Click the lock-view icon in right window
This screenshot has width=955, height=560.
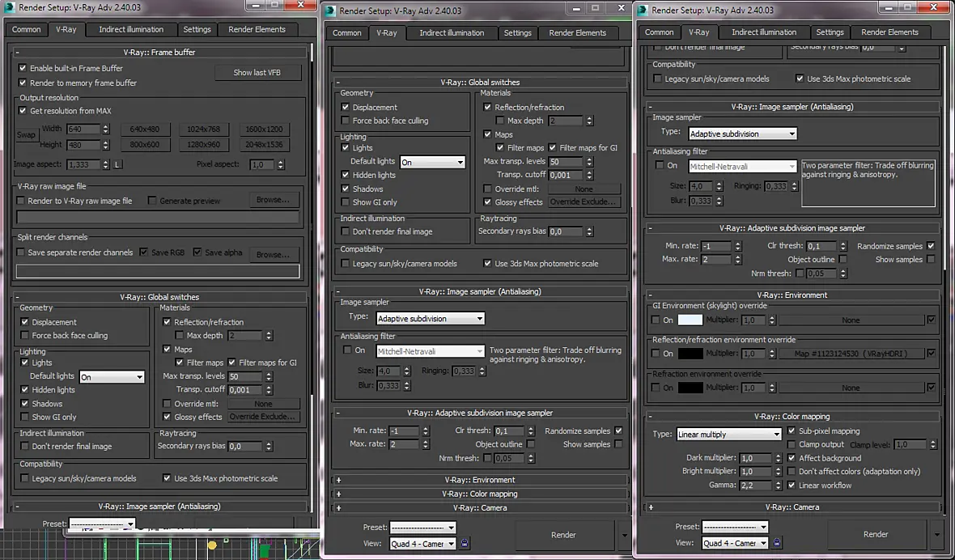pyautogui.click(x=777, y=542)
